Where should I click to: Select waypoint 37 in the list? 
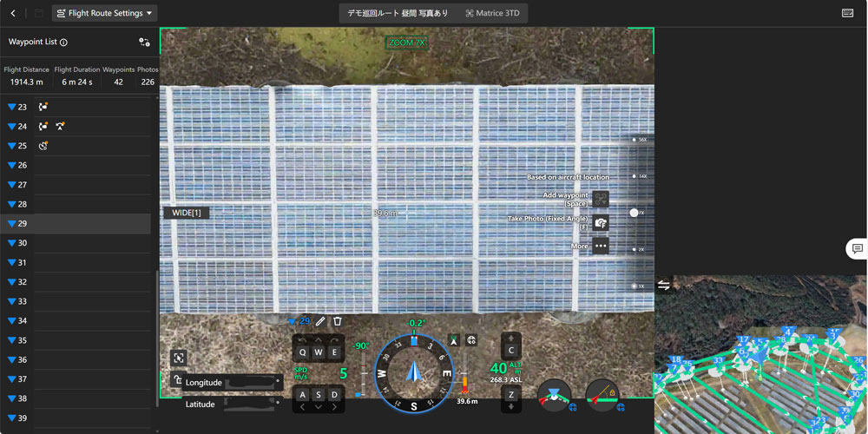[x=76, y=379]
